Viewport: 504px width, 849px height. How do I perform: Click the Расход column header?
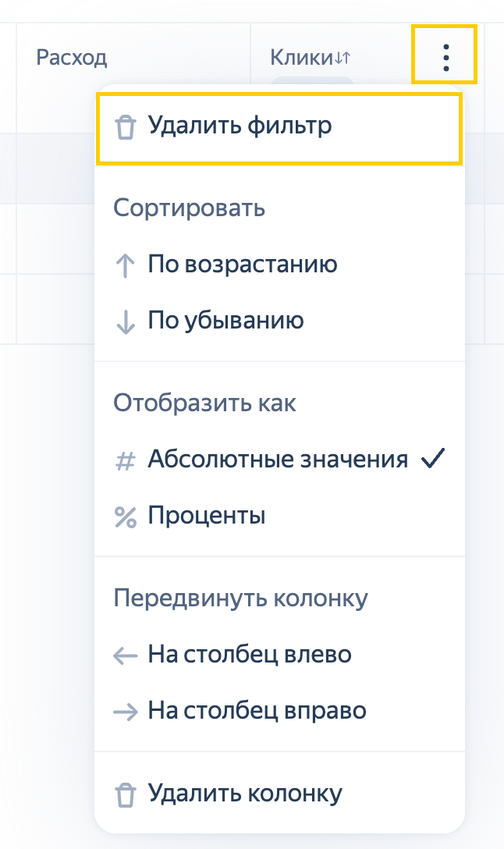(72, 58)
